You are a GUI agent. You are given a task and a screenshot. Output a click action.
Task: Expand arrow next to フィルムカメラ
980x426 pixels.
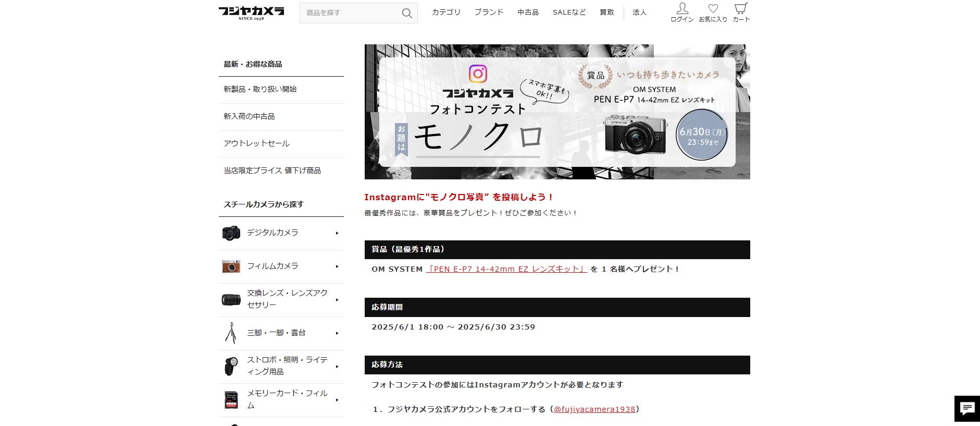pos(337,266)
